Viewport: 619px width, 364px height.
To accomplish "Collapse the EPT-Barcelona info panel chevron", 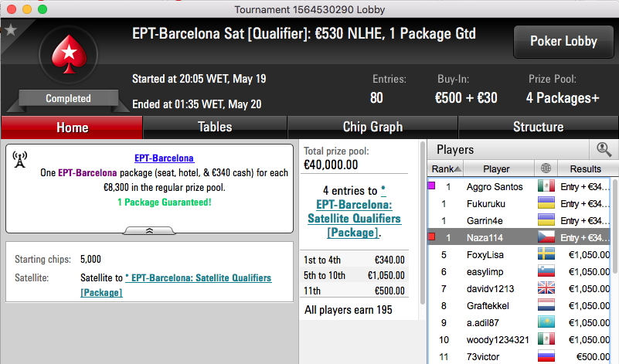I will (x=149, y=231).
